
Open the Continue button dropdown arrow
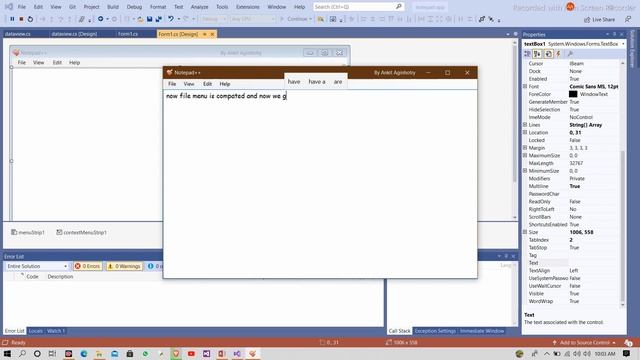tap(310, 19)
